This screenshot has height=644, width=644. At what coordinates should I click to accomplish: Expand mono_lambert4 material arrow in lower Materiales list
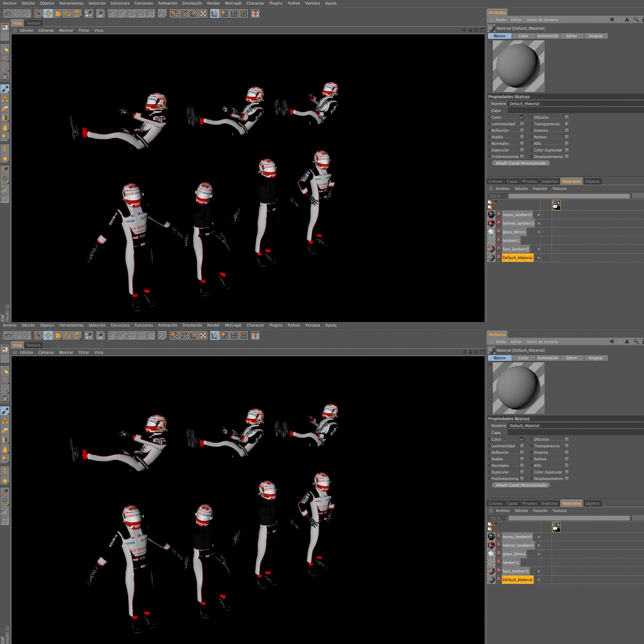pyautogui.click(x=539, y=537)
